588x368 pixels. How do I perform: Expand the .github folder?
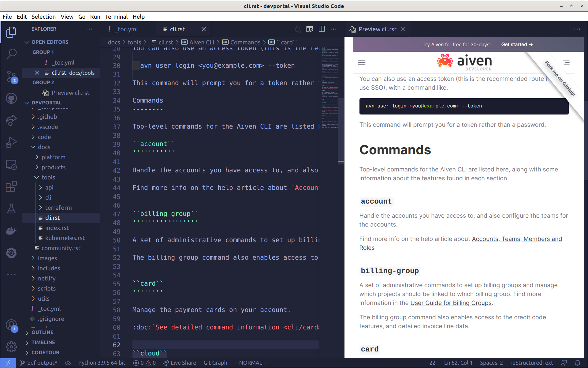coord(47,117)
